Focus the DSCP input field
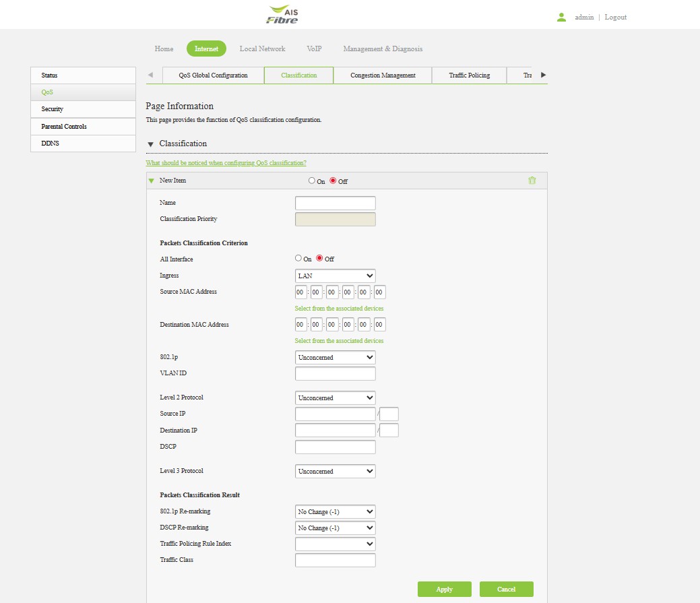 [336, 447]
